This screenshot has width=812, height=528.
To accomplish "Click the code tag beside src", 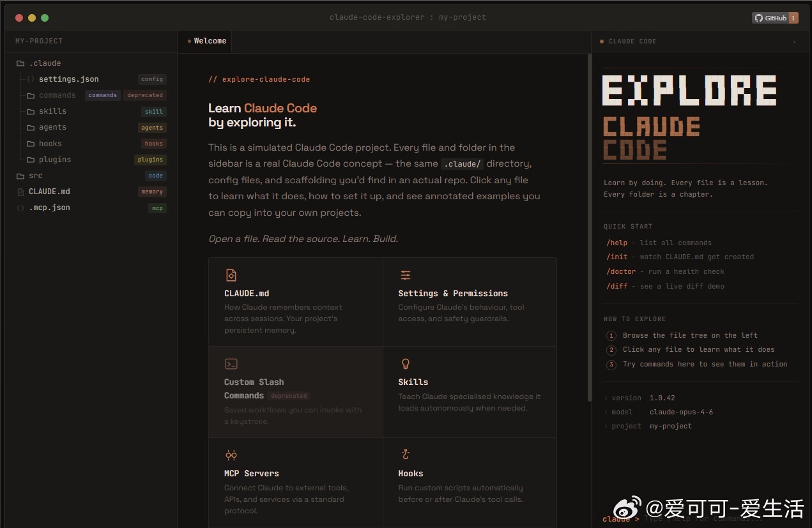I will 156,176.
